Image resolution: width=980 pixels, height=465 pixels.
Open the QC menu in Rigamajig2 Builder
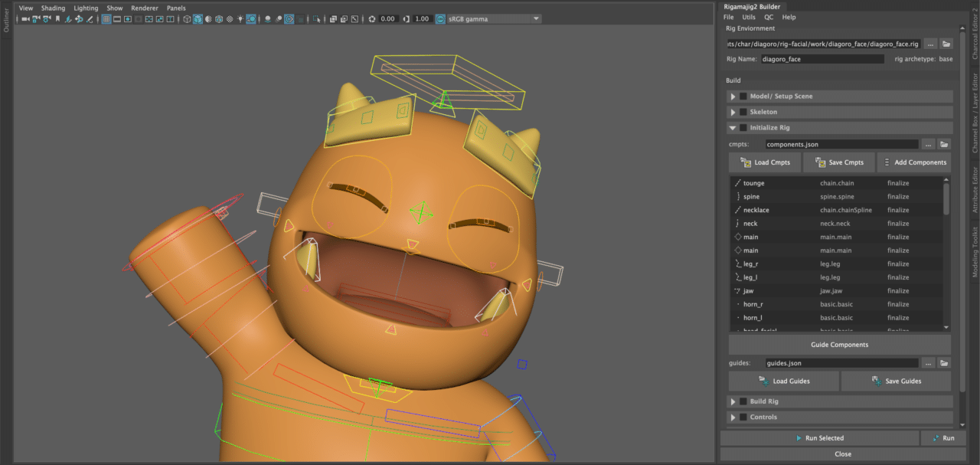pyautogui.click(x=769, y=17)
